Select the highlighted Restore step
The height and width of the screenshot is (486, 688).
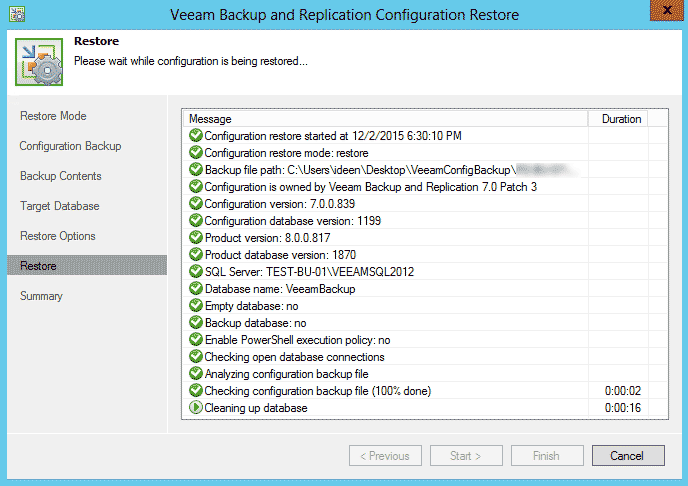click(x=87, y=265)
